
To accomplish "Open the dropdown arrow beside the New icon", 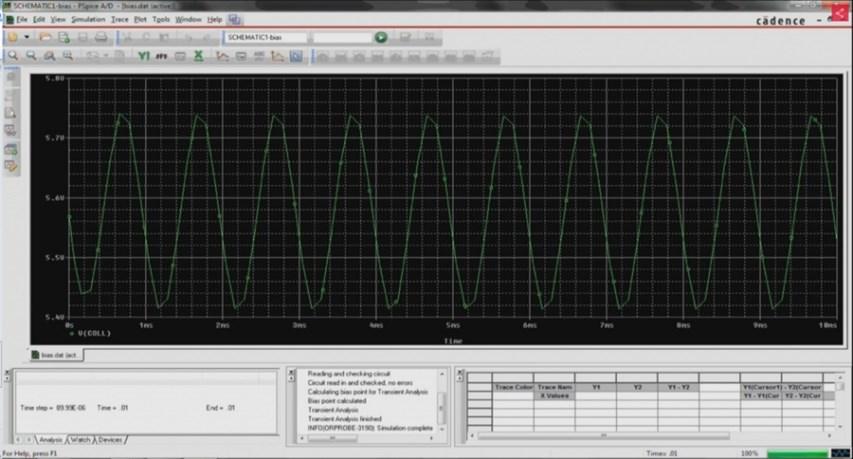I will [26, 37].
